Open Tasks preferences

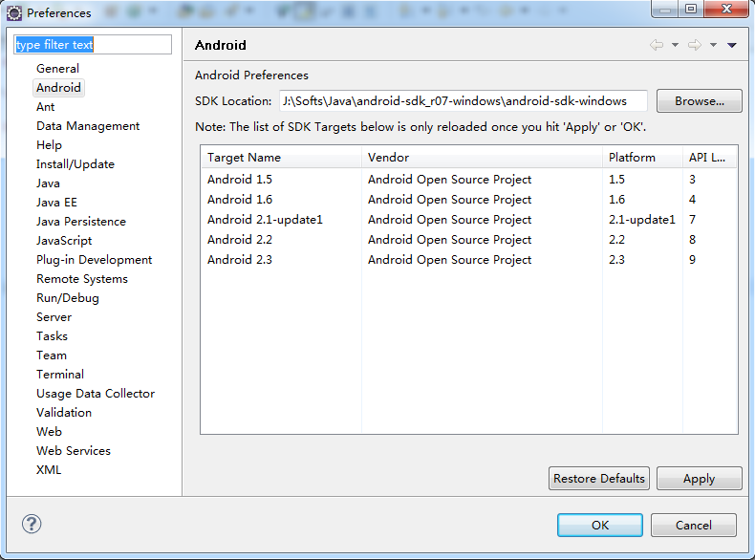pos(52,336)
